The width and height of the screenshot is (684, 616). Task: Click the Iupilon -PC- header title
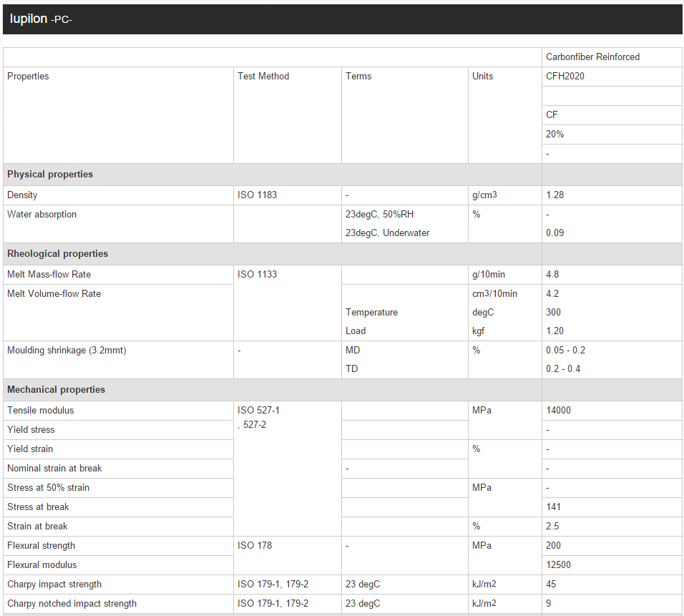click(41, 19)
